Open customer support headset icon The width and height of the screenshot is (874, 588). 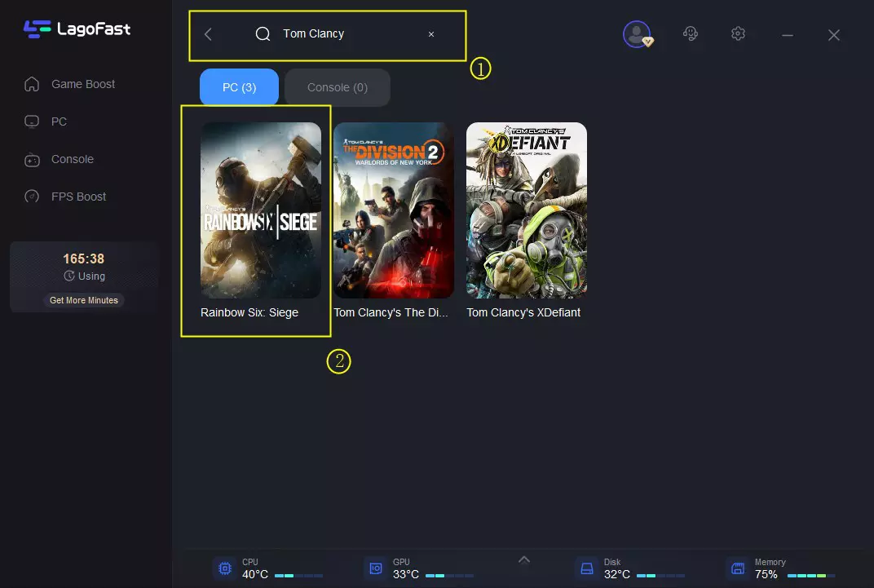[x=691, y=34]
